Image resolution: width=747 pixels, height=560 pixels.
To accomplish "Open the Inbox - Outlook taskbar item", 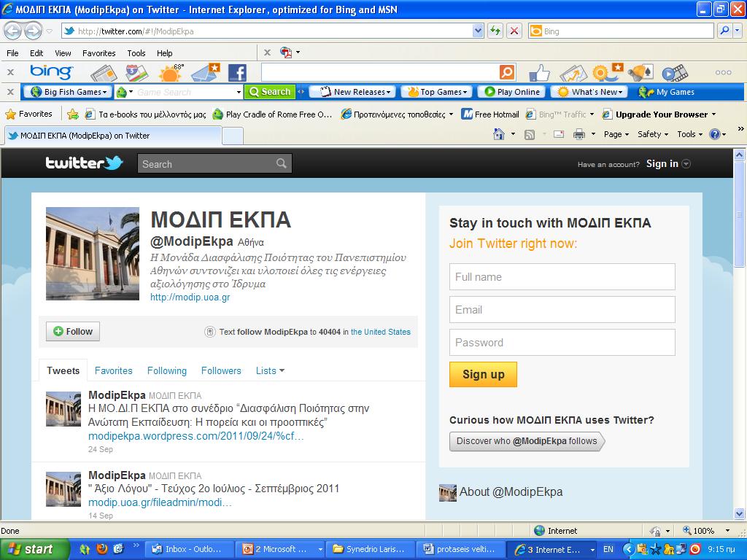I will 189,549.
